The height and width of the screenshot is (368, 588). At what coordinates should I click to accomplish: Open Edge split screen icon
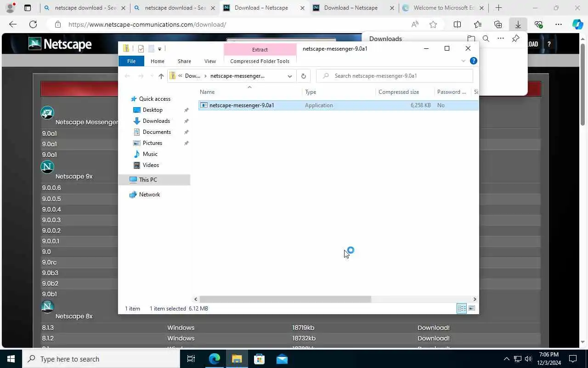coord(457,24)
